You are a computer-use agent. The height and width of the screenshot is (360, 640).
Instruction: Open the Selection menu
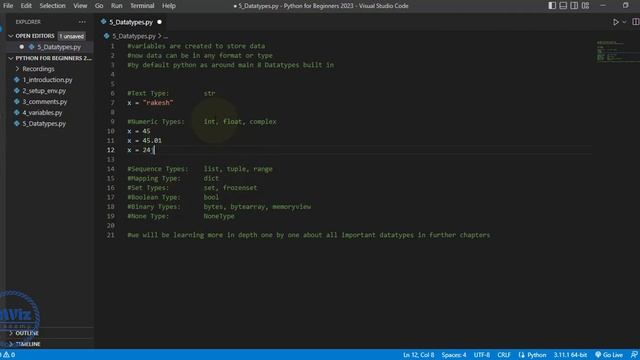coord(52,6)
